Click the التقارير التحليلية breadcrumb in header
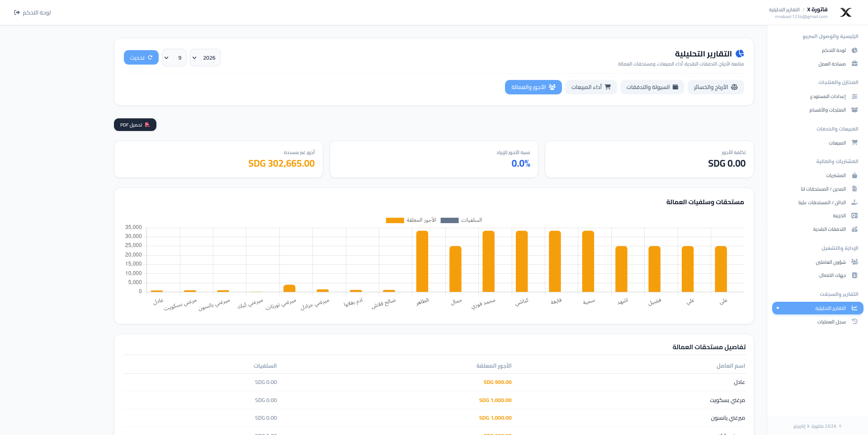 click(784, 9)
